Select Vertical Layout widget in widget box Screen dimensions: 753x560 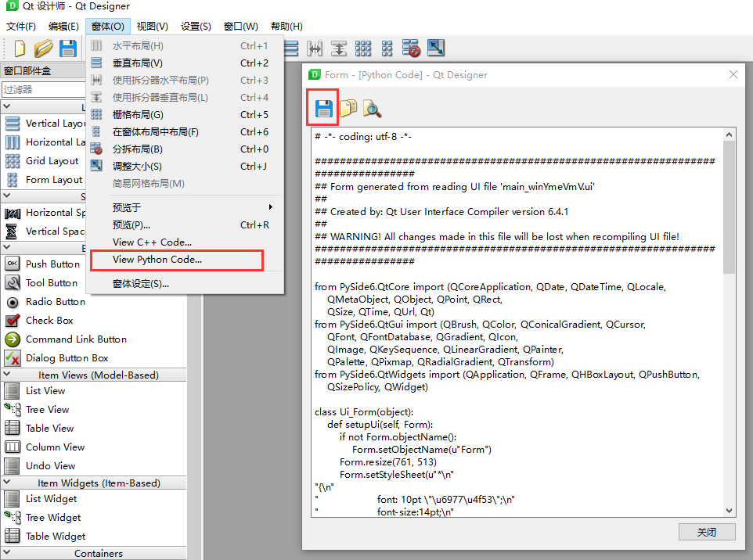pos(45,124)
